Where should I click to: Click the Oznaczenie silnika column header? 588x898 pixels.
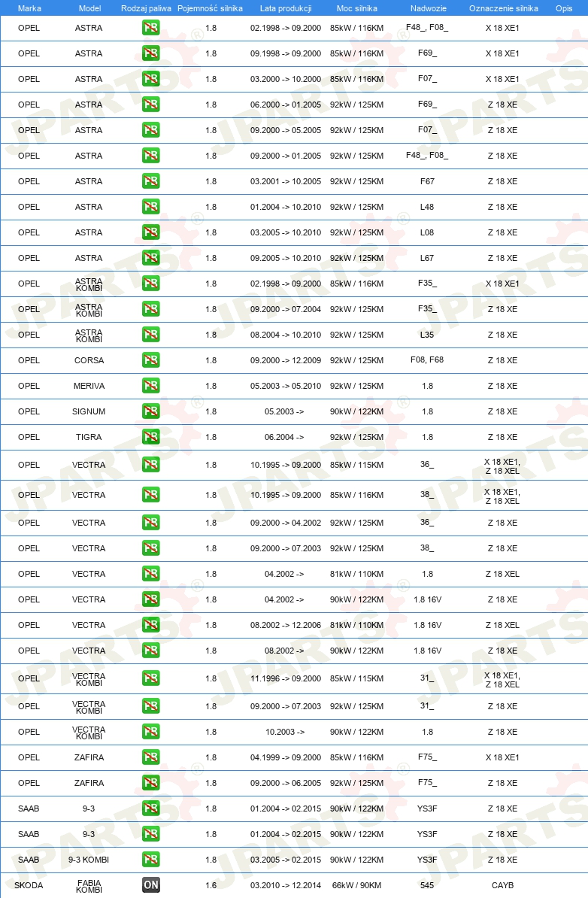pyautogui.click(x=503, y=8)
